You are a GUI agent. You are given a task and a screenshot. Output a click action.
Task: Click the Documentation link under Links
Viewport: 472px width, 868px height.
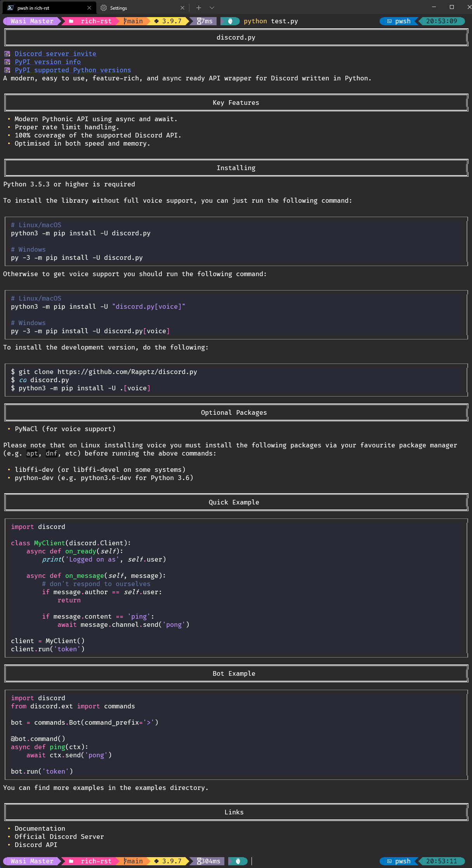[40, 828]
